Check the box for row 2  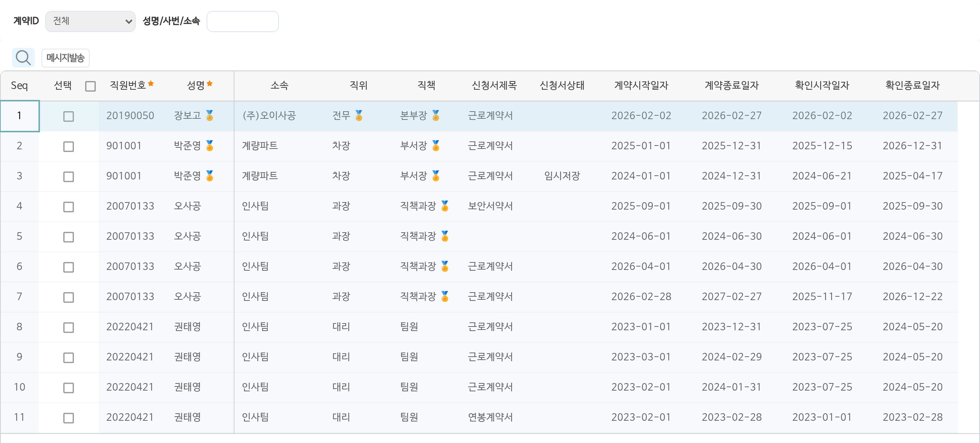69,147
